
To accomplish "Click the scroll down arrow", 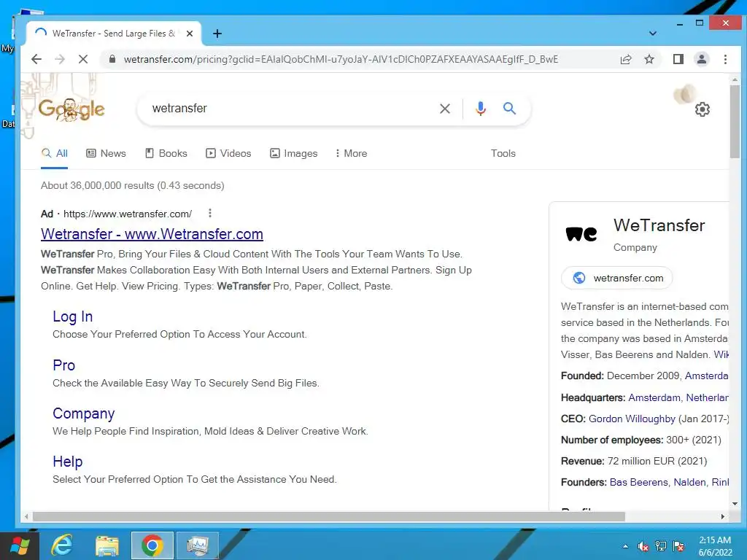I will click(x=735, y=504).
